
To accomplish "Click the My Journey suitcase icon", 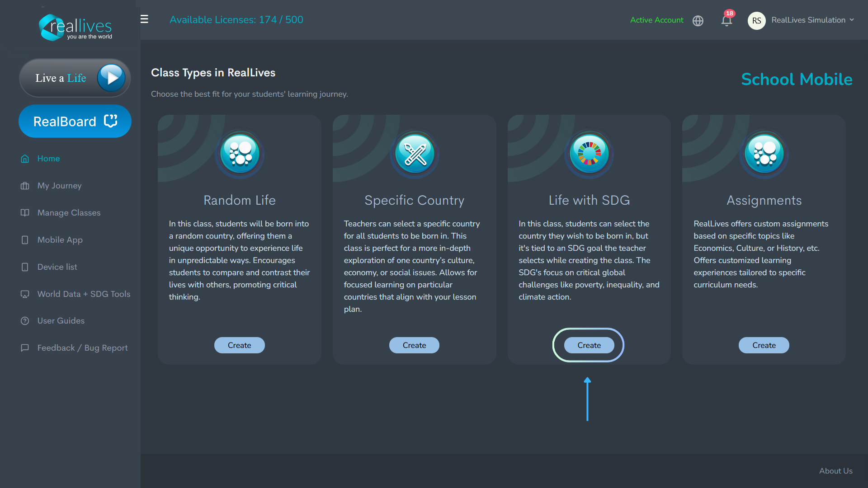I will (25, 186).
